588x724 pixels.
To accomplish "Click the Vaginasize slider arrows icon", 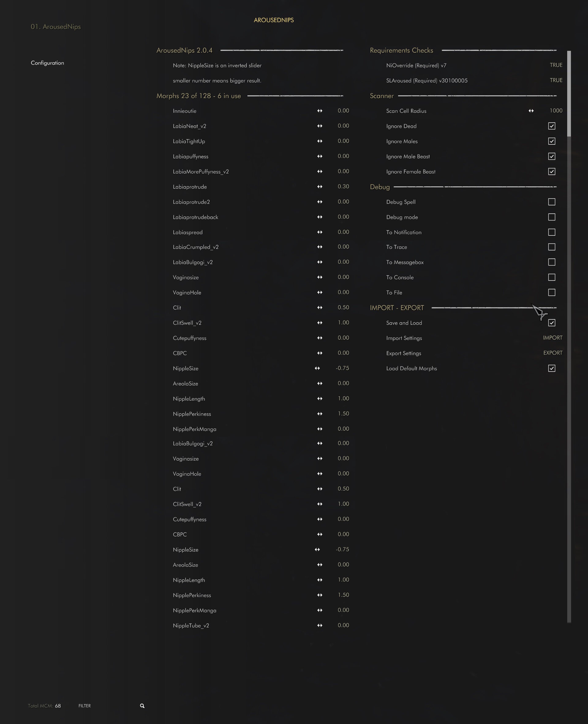I will 319,277.
